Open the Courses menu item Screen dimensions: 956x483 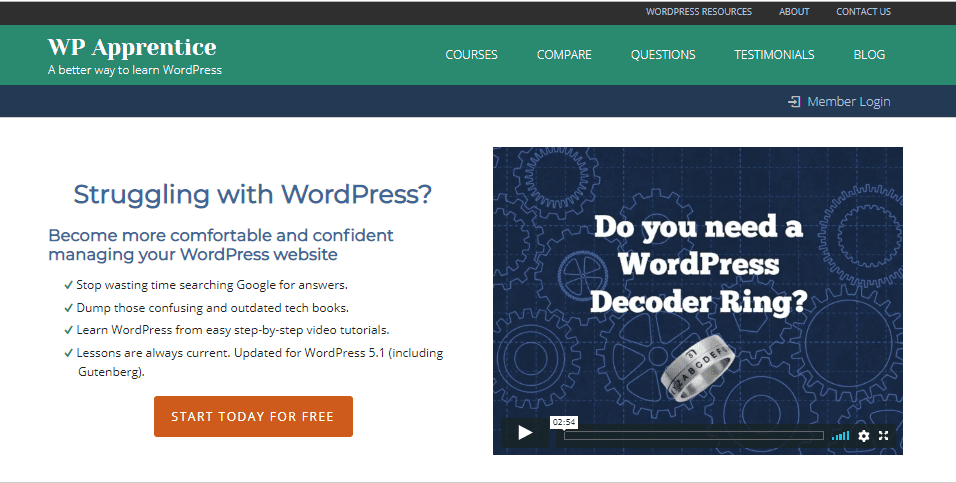click(x=471, y=55)
